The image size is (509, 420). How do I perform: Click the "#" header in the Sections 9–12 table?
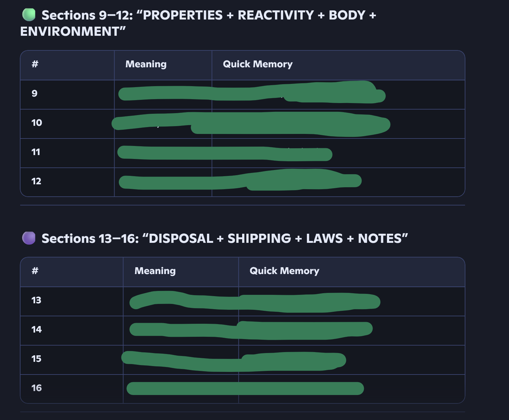35,64
